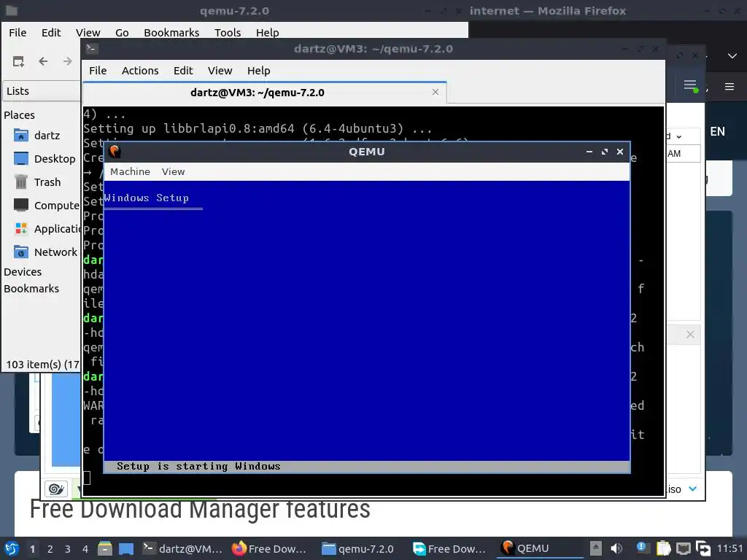Viewport: 747px width, 560px height.
Task: Open Firefox hamburger application menu
Action: [x=729, y=87]
